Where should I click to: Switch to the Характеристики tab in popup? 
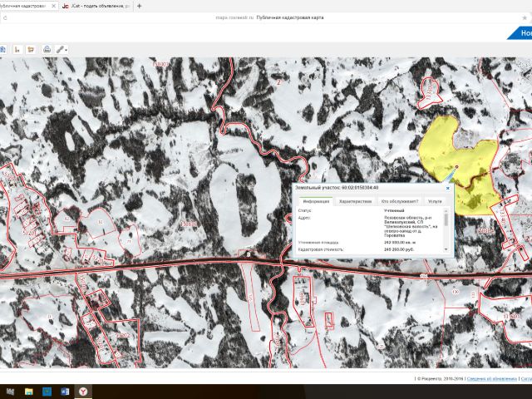355,201
